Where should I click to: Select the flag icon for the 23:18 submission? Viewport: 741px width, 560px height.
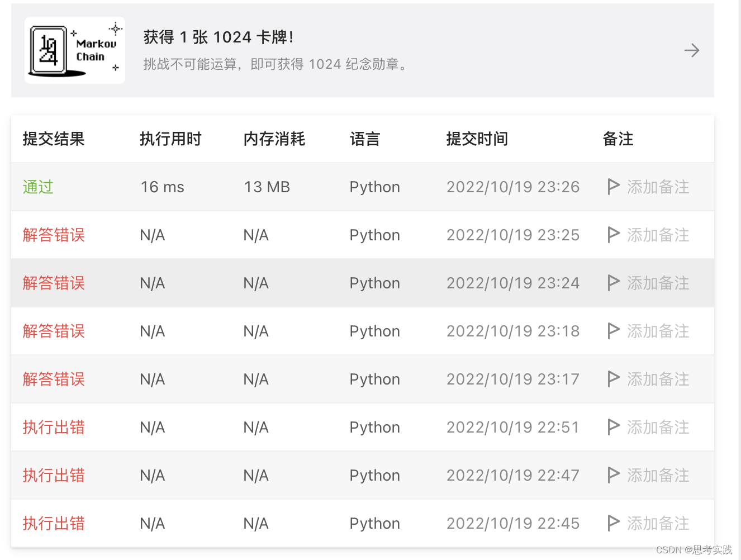(614, 331)
